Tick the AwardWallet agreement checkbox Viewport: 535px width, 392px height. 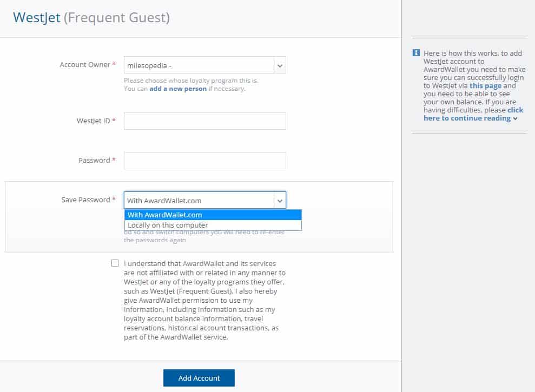click(115, 263)
